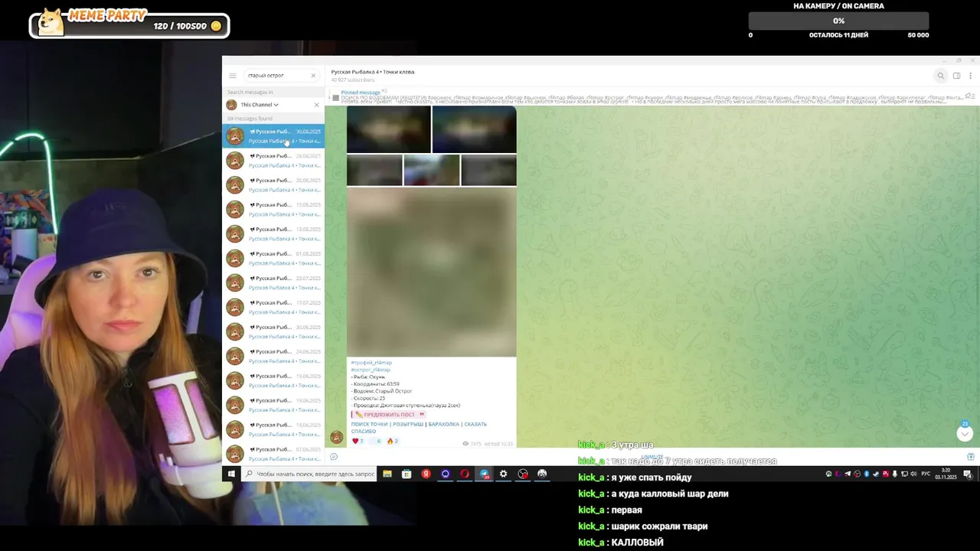
Task: Select search result dated 01.08.2025
Action: (x=273, y=259)
